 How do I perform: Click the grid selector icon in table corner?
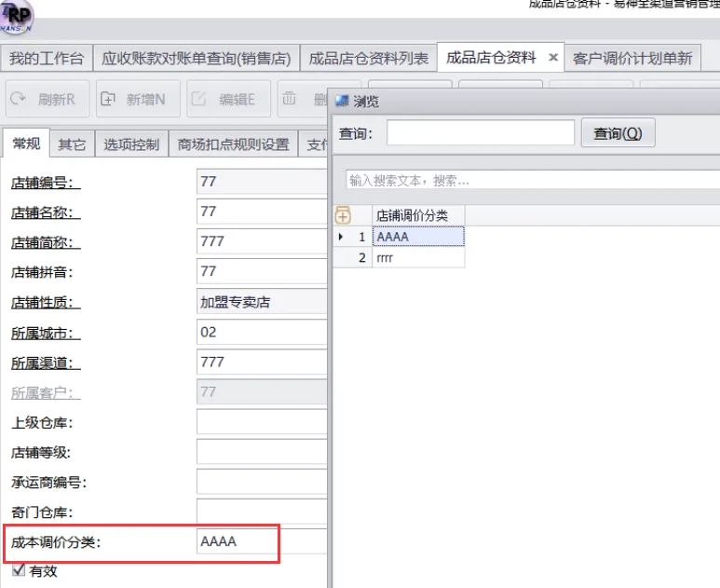[x=342, y=215]
